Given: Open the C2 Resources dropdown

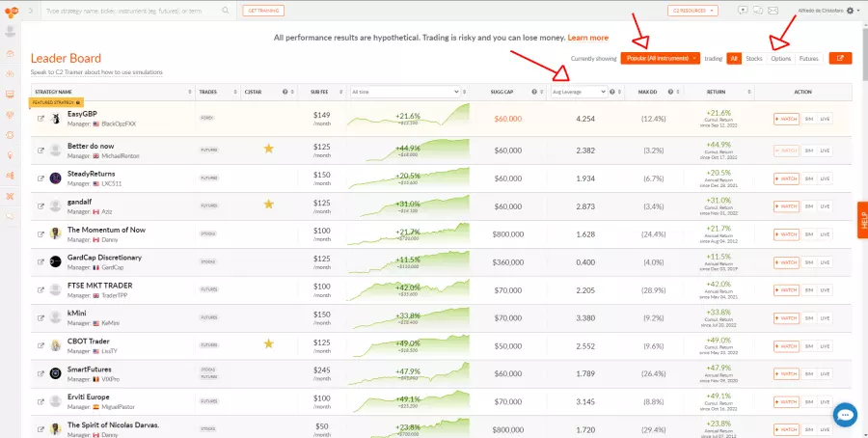Looking at the screenshot, I should pyautogui.click(x=692, y=11).
